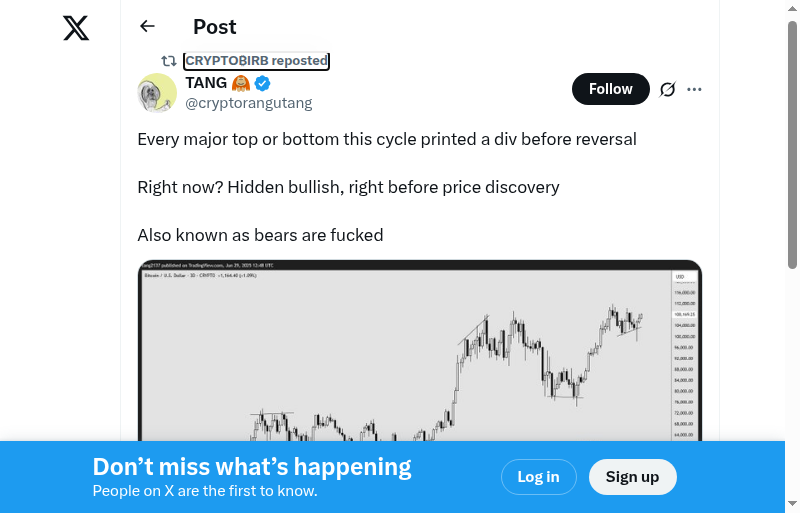This screenshot has width=800, height=513.
Task: Click the repost arrows icon above TANG
Action: tap(169, 61)
